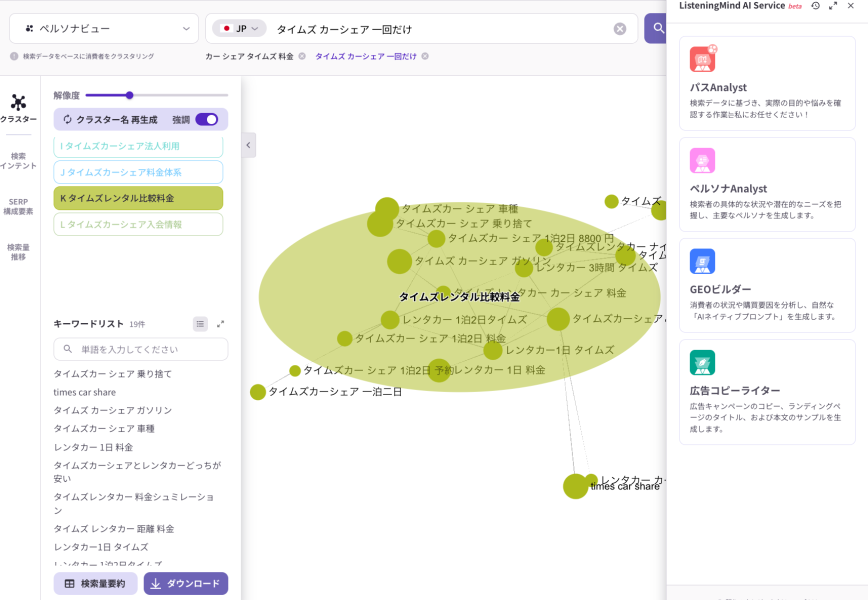Click the クラスター名 再生成 button

[111, 120]
